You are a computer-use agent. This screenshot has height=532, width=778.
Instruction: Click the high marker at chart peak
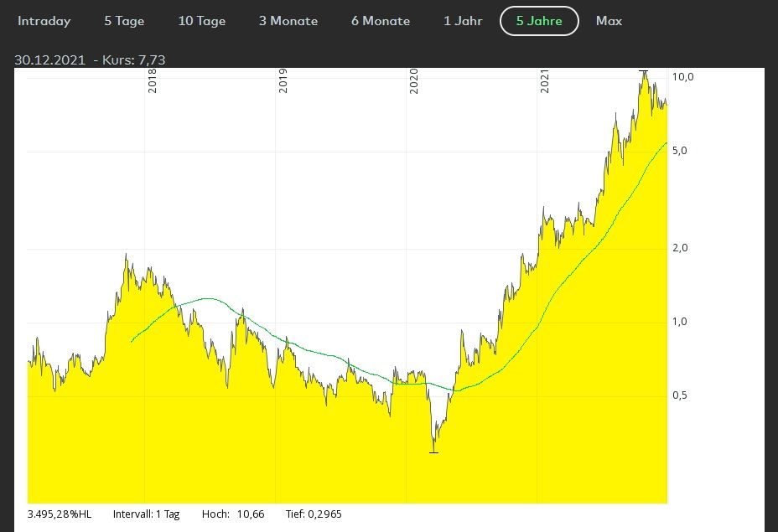(643, 72)
